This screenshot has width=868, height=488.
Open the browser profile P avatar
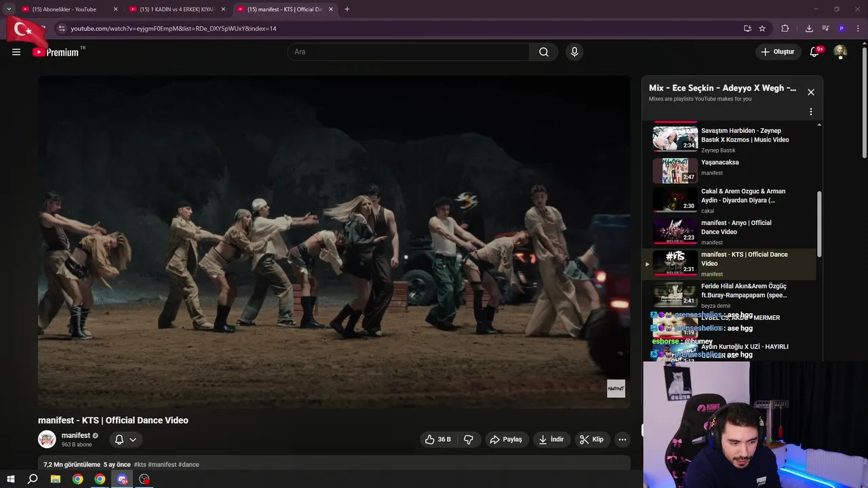(x=842, y=28)
